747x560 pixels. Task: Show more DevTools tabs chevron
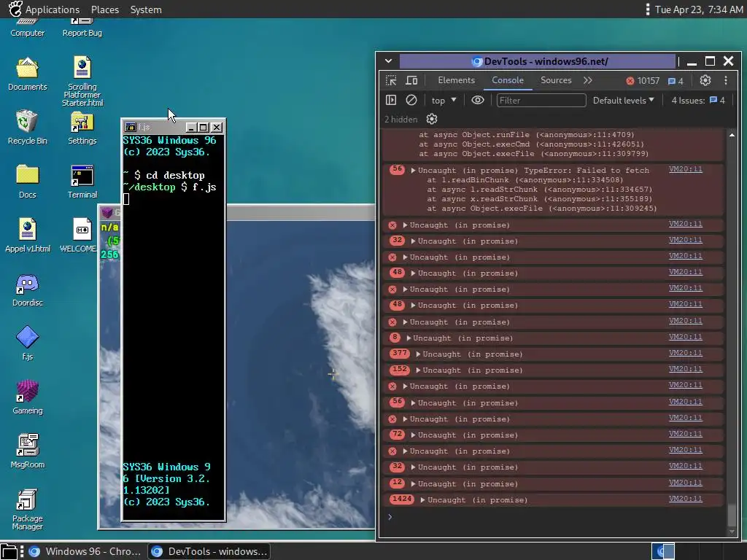pyautogui.click(x=588, y=80)
